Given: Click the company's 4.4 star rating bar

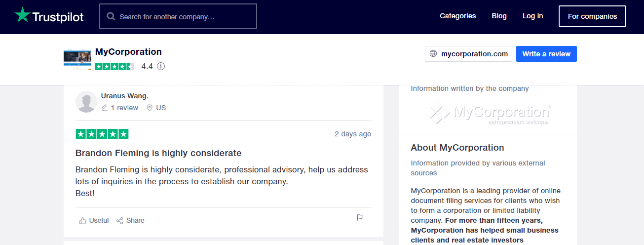Looking at the screenshot, I should pos(114,66).
